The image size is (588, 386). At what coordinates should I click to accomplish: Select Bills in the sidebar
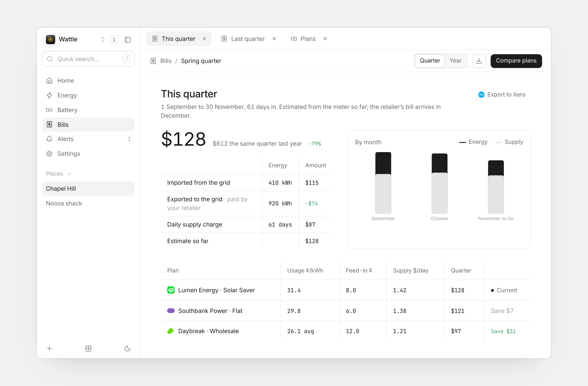click(x=89, y=125)
